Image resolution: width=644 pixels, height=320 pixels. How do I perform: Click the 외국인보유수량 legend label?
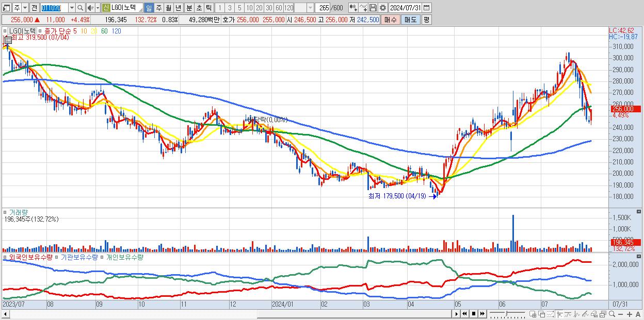pyautogui.click(x=30, y=257)
